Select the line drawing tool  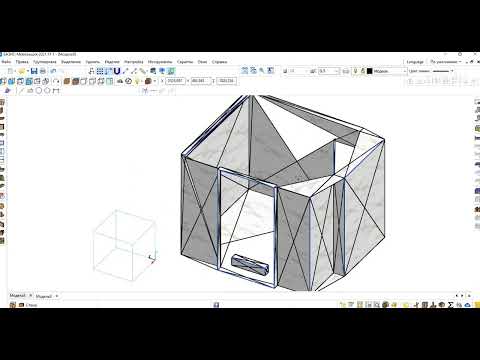(x=21, y=91)
